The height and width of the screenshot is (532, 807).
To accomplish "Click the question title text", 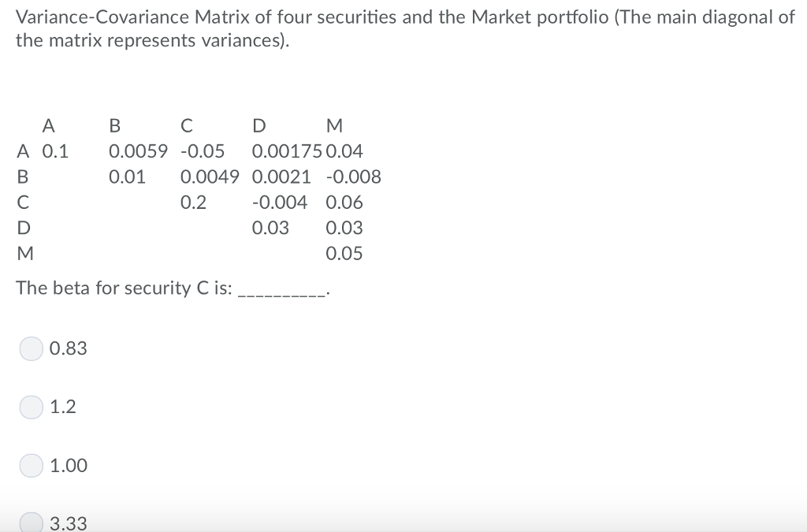I will [x=394, y=28].
